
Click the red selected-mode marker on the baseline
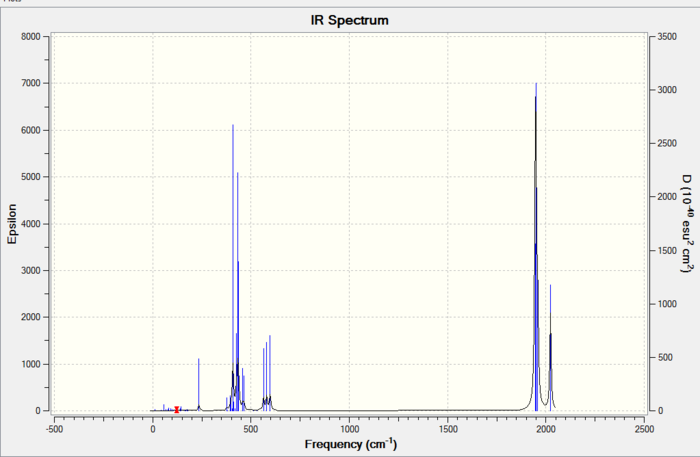point(177,410)
